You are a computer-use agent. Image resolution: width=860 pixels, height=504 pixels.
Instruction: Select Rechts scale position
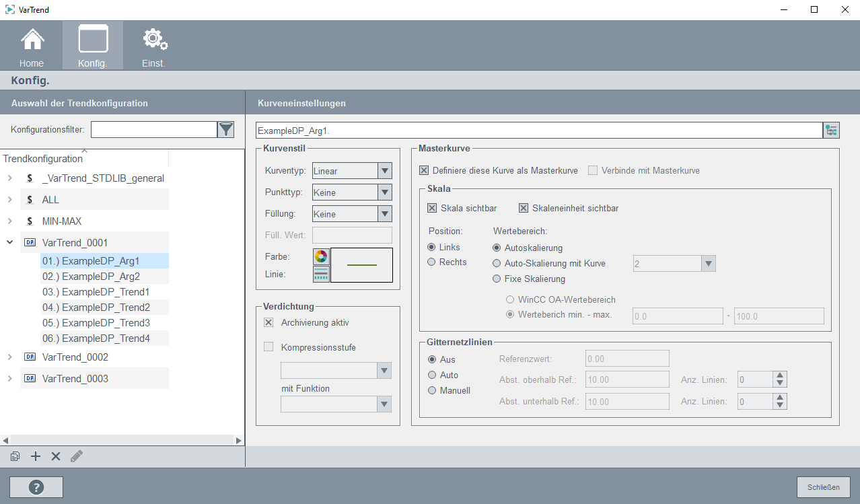(x=432, y=262)
